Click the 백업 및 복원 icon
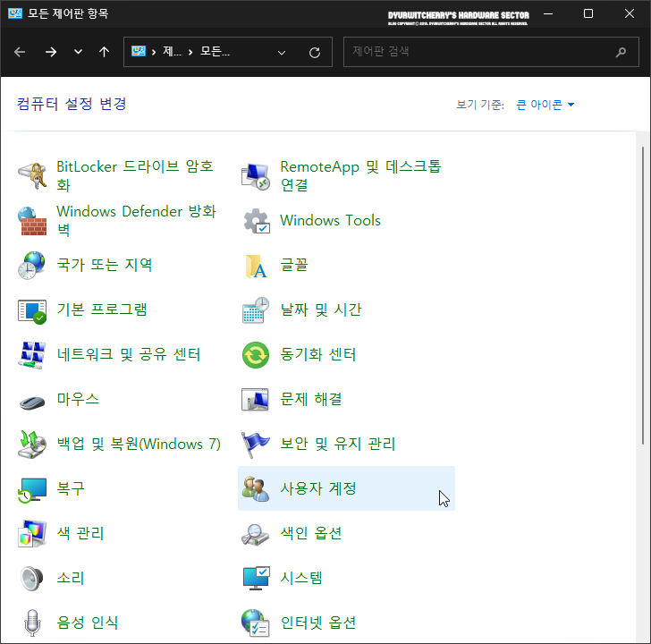 (x=32, y=445)
